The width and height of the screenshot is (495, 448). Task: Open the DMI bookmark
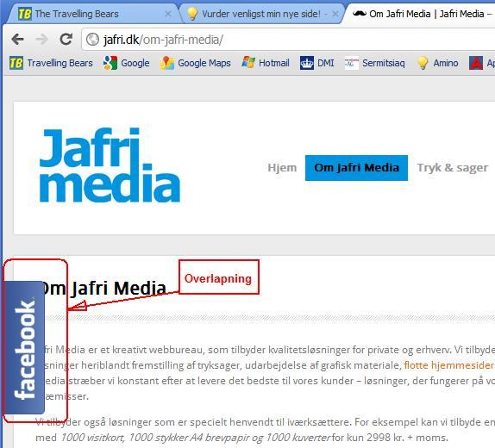[x=316, y=63]
